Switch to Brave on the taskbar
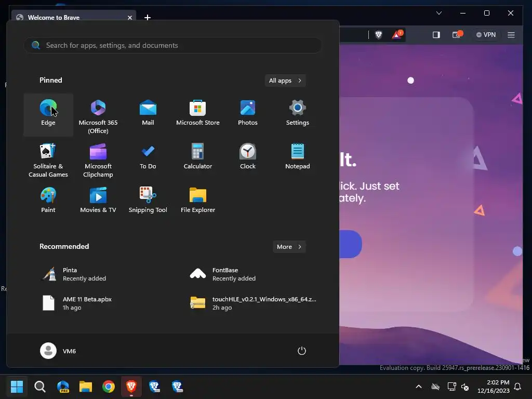Image resolution: width=532 pixels, height=399 pixels. (131, 386)
